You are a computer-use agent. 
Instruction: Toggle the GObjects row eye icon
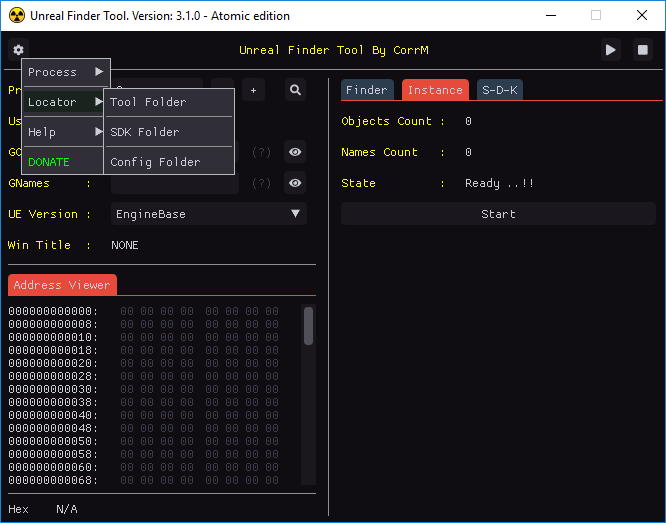tap(295, 152)
